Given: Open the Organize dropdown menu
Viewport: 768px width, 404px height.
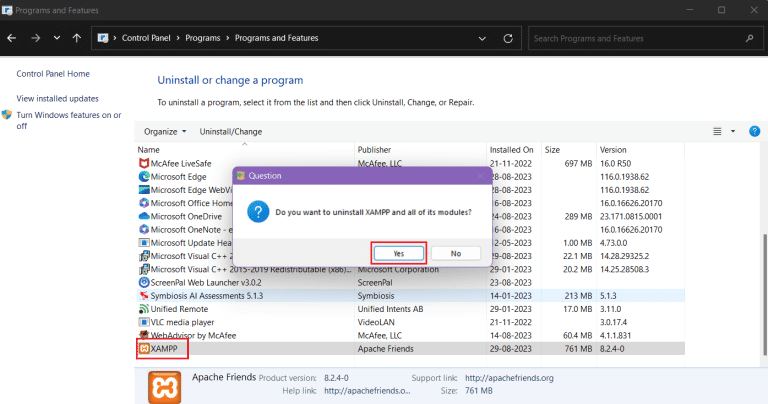Looking at the screenshot, I should click(x=165, y=131).
